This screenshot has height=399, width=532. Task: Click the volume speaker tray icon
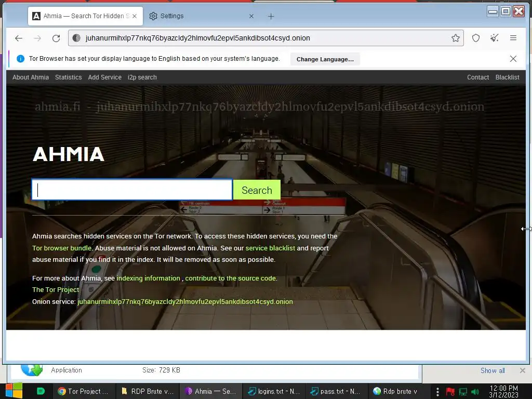pos(475,392)
